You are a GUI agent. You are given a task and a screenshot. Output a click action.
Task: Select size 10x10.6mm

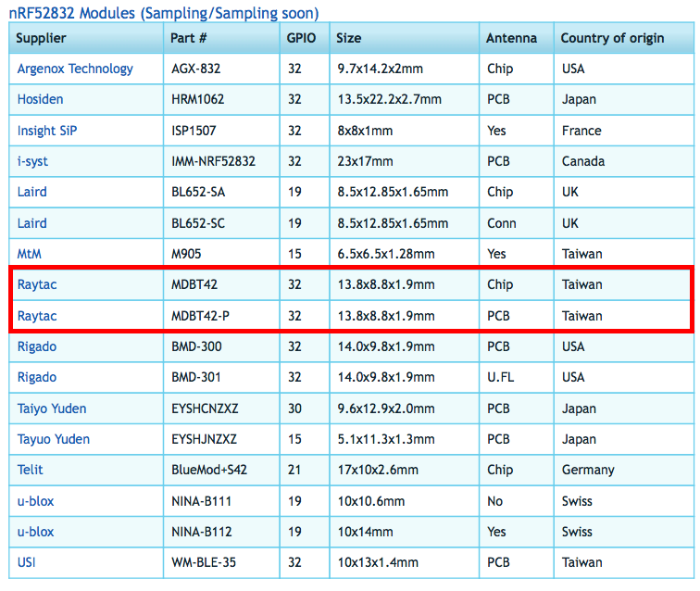[x=371, y=501]
